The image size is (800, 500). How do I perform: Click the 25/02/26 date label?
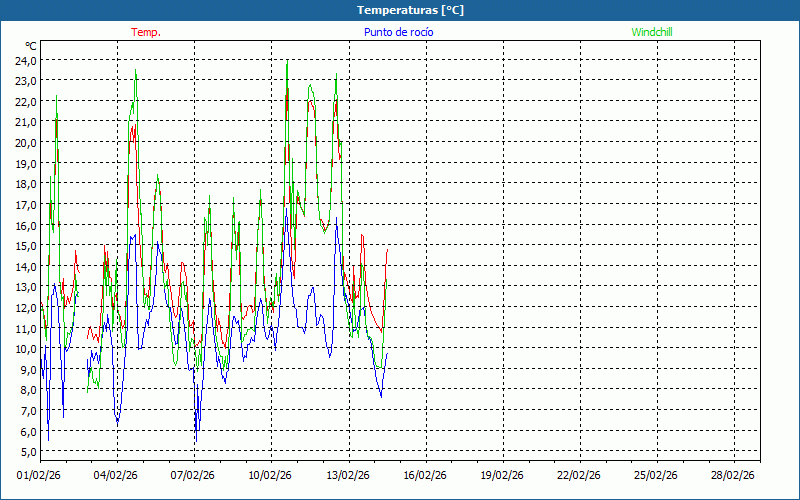[x=656, y=476]
